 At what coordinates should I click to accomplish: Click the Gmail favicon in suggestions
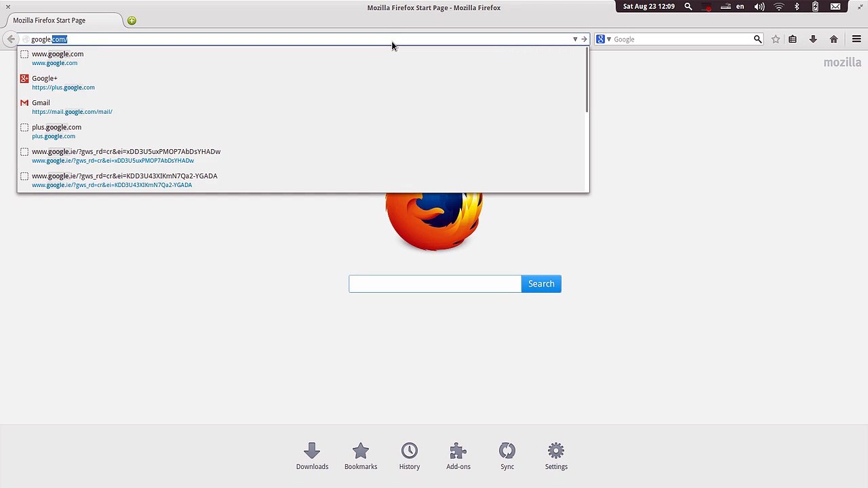click(x=24, y=103)
